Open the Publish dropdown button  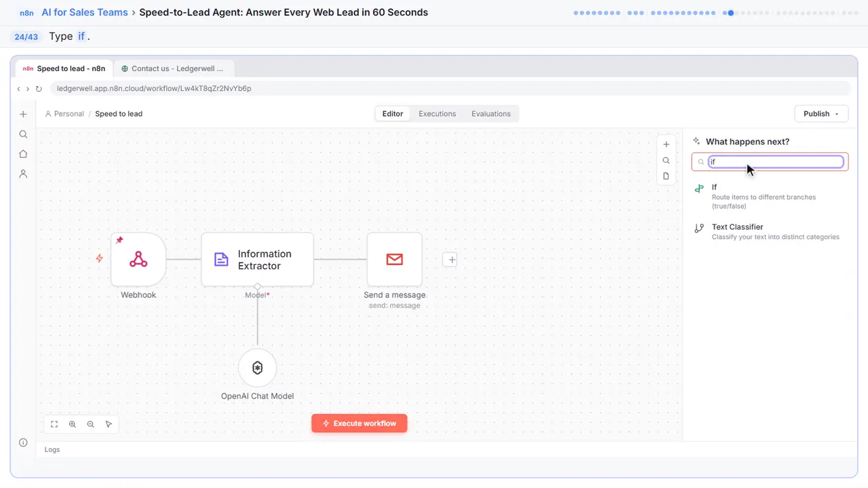821,114
